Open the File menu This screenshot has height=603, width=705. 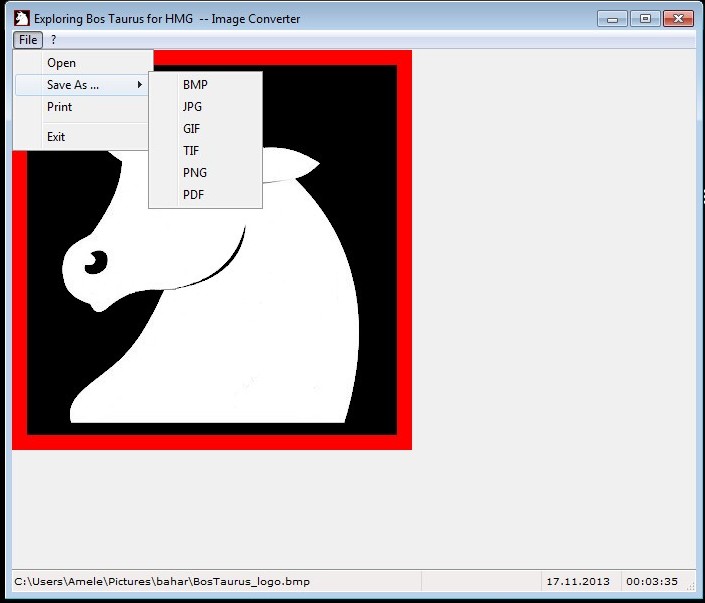pyautogui.click(x=28, y=40)
